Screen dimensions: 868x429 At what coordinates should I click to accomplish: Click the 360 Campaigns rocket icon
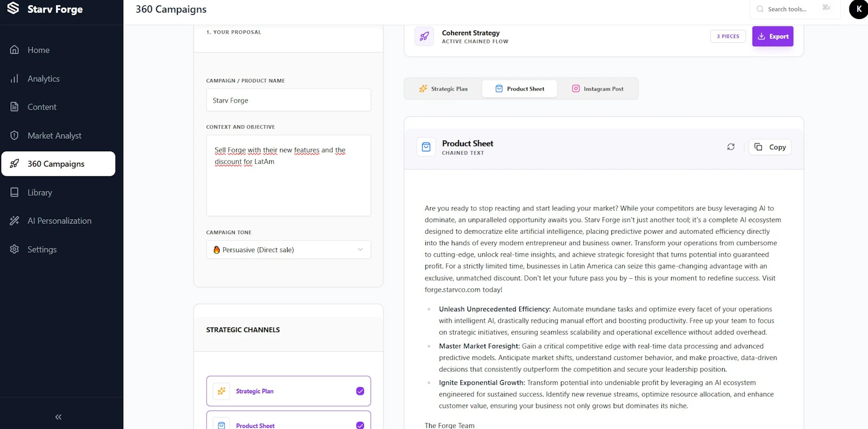coord(15,164)
